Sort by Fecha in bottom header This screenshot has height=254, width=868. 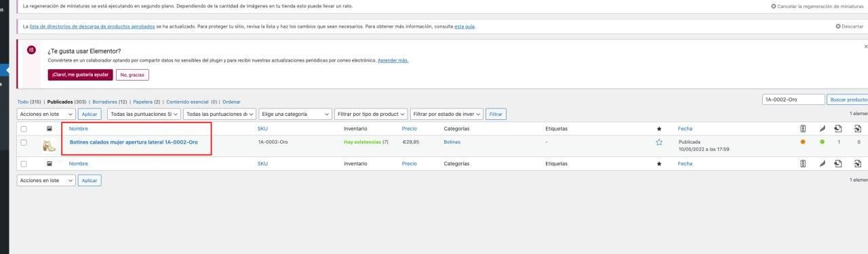(685, 163)
